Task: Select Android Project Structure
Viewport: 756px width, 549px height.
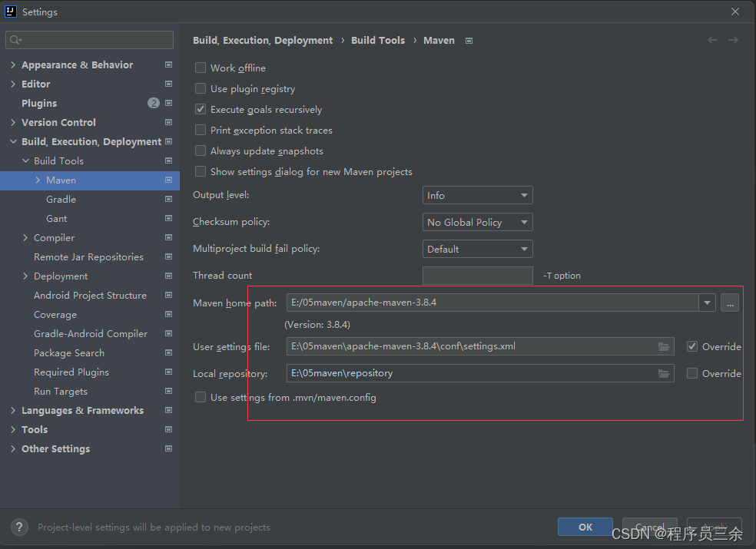Action: coord(90,295)
